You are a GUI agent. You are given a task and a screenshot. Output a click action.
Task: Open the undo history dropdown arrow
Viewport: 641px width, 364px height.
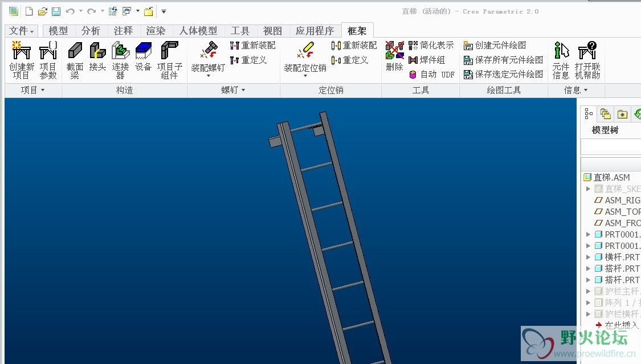coord(80,11)
